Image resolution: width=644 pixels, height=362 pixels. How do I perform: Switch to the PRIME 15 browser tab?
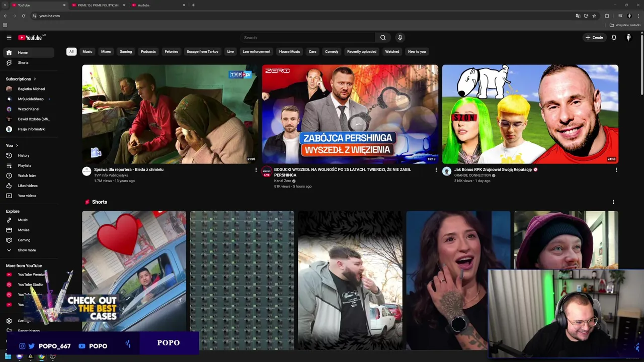(x=98, y=5)
